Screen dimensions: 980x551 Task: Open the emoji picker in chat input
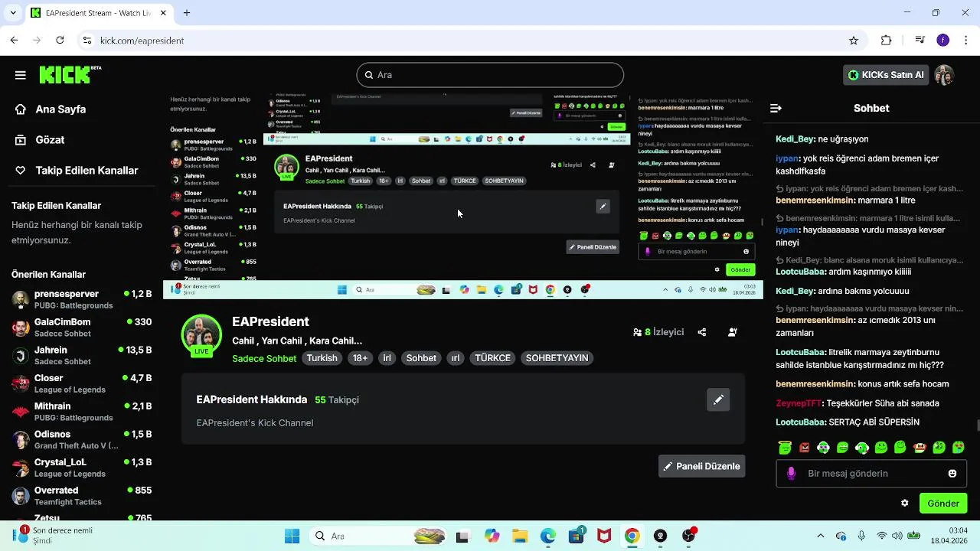coord(952,474)
